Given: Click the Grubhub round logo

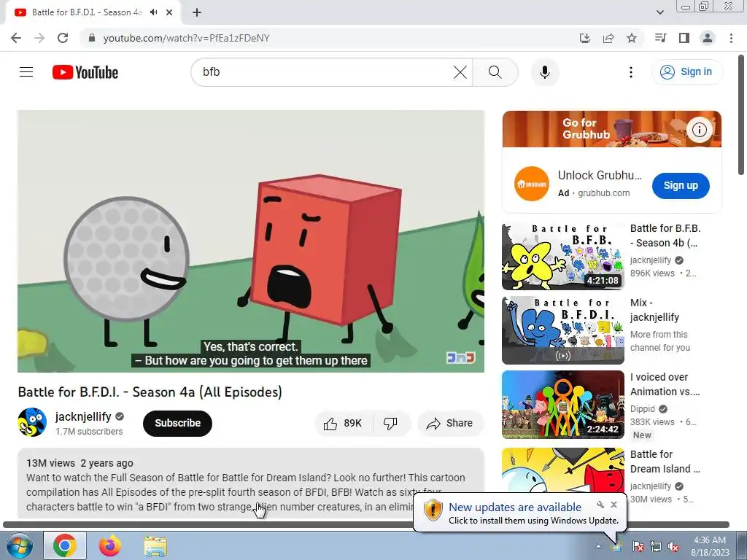Looking at the screenshot, I should point(532,184).
